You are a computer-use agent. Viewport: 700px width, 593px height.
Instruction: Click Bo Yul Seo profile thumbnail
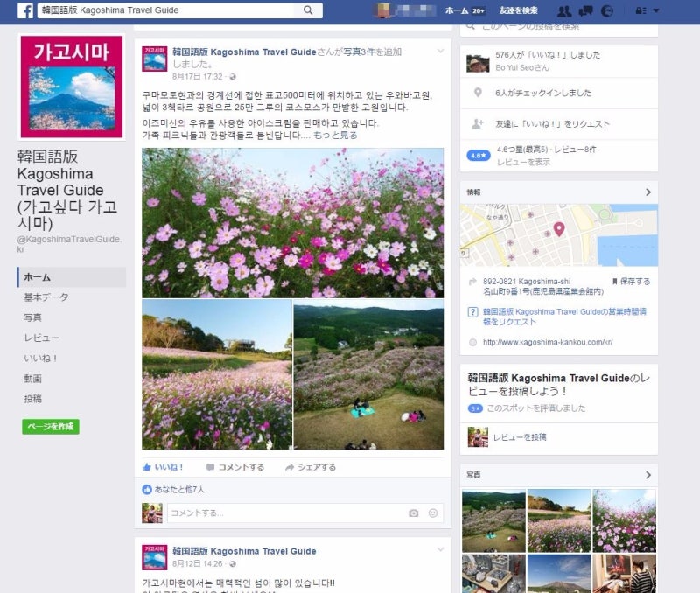point(478,63)
